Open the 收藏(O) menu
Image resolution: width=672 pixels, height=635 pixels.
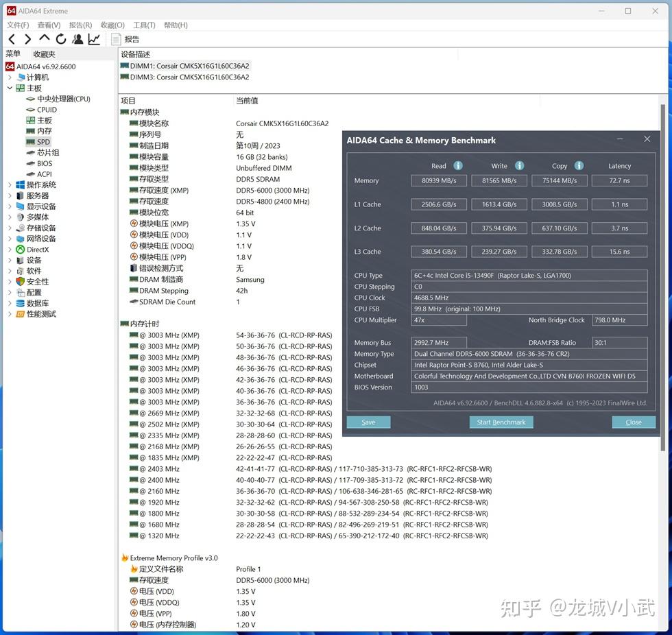tap(112, 25)
